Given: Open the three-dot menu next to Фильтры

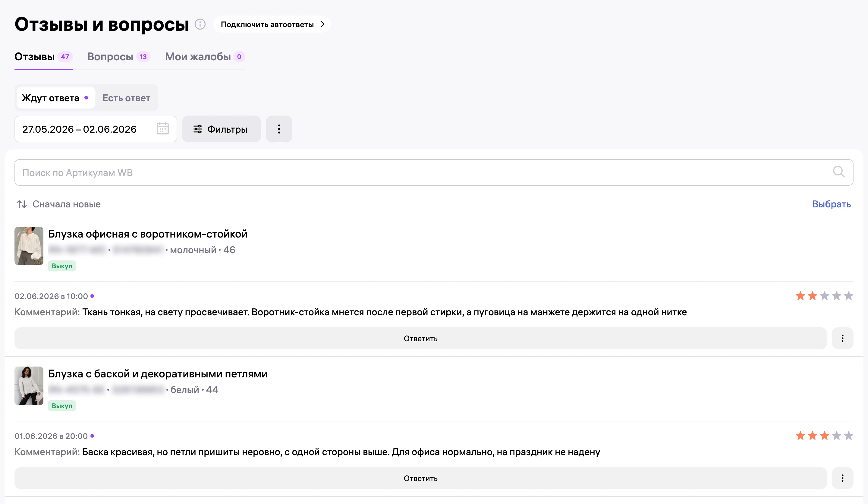Looking at the screenshot, I should [279, 129].
